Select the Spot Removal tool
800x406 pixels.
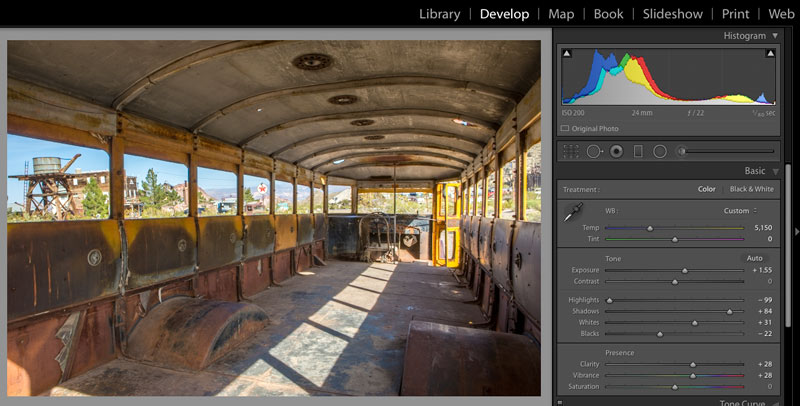tap(594, 151)
